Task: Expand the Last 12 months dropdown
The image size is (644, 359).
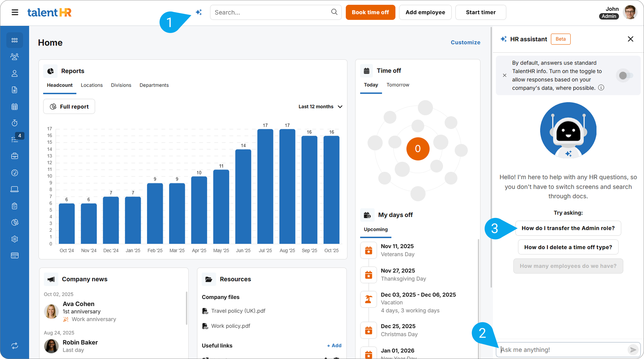Action: tap(320, 107)
